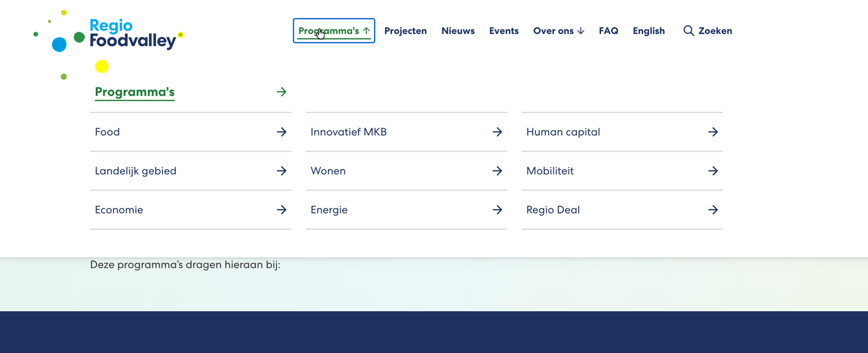Click the arrow beside Energie
868x353 pixels.
point(497,210)
